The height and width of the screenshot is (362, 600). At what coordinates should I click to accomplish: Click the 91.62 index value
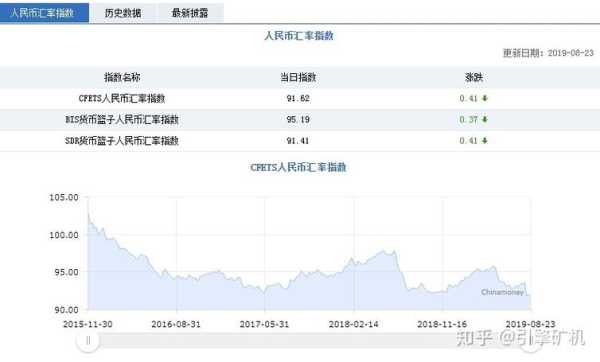pos(298,98)
